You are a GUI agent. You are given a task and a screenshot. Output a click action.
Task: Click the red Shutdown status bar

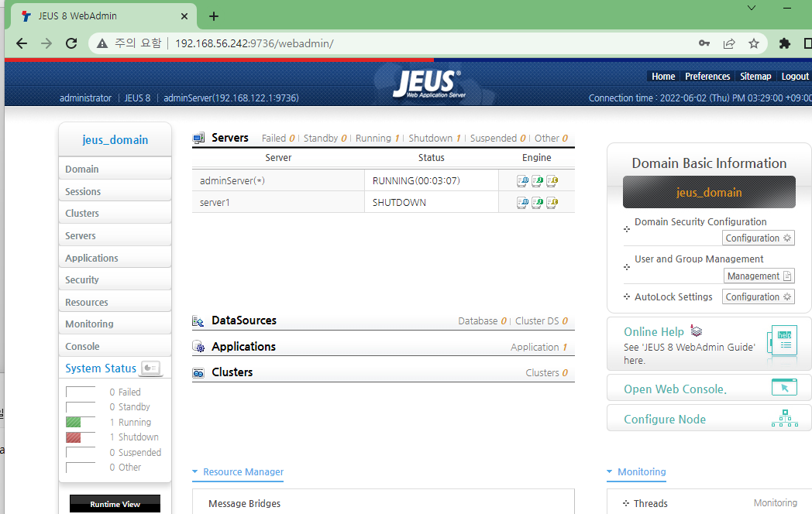coord(73,437)
